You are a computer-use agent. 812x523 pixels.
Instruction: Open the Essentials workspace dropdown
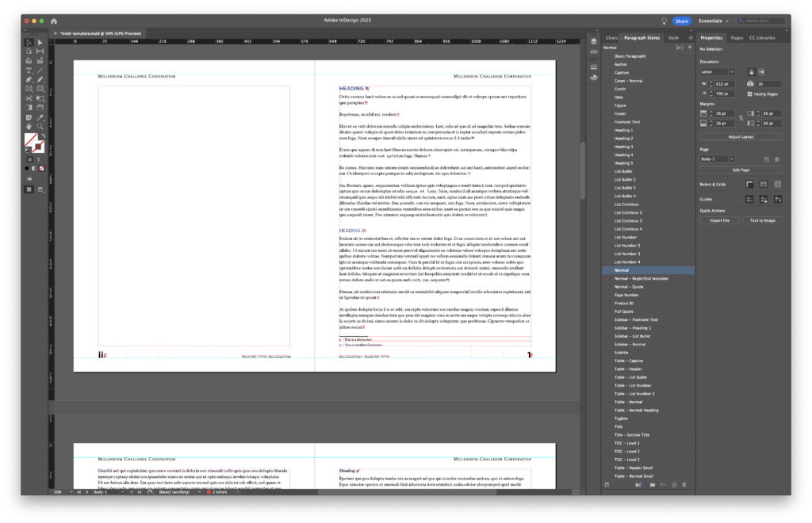pos(714,21)
